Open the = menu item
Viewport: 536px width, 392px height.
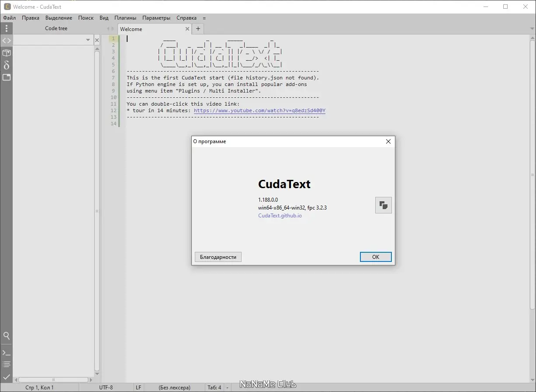[204, 18]
